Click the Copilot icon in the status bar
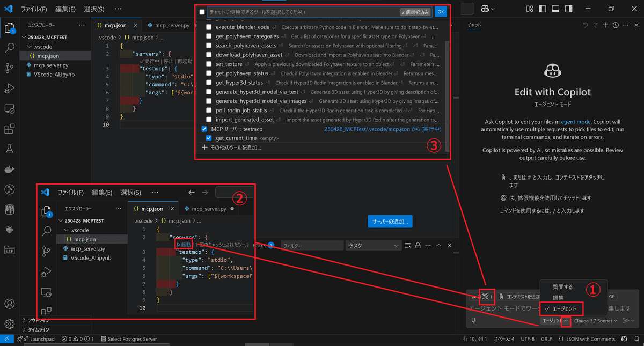Screen dimensions: 644x346 click(624, 339)
